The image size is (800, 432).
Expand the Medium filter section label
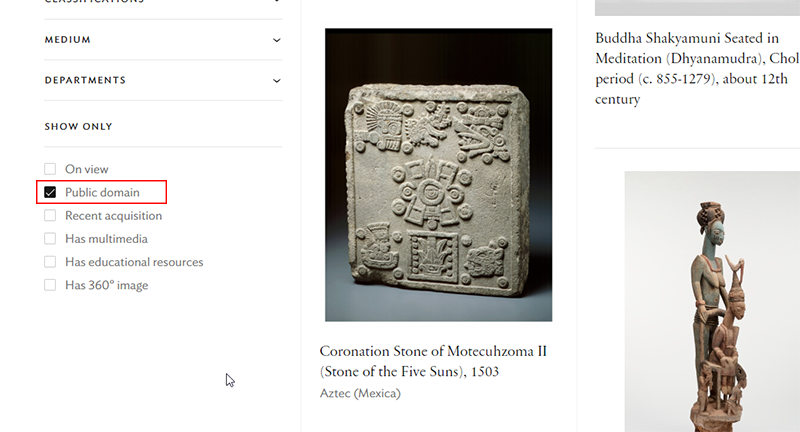pos(68,40)
